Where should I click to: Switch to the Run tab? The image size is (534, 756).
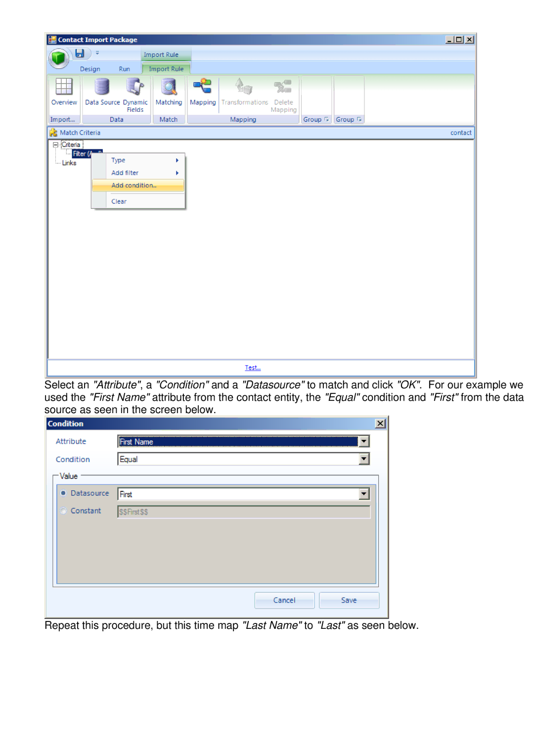pos(125,69)
